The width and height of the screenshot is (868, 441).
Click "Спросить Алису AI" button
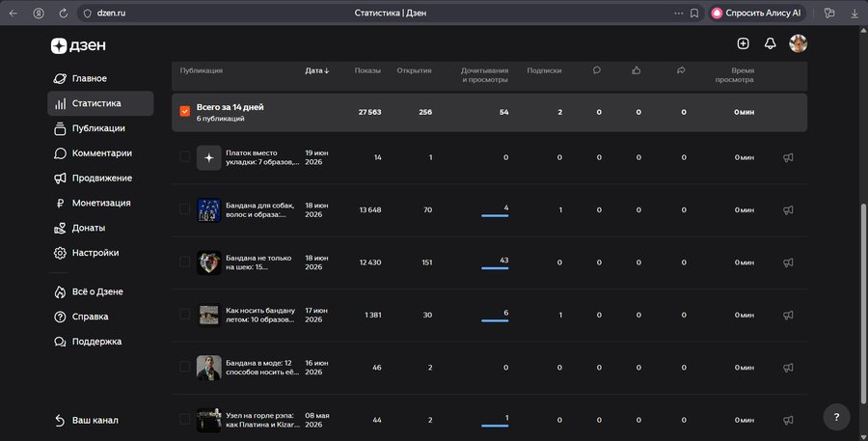click(755, 13)
